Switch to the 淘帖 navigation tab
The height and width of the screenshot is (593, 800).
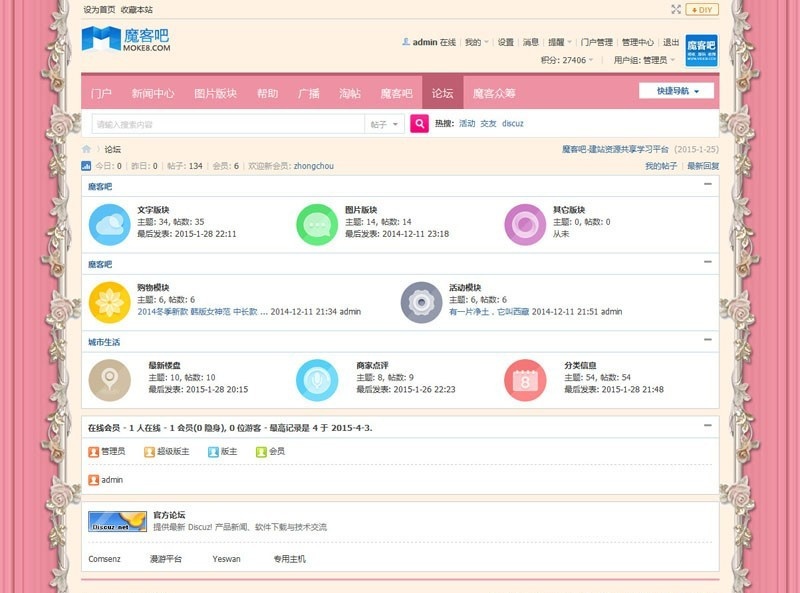click(349, 93)
